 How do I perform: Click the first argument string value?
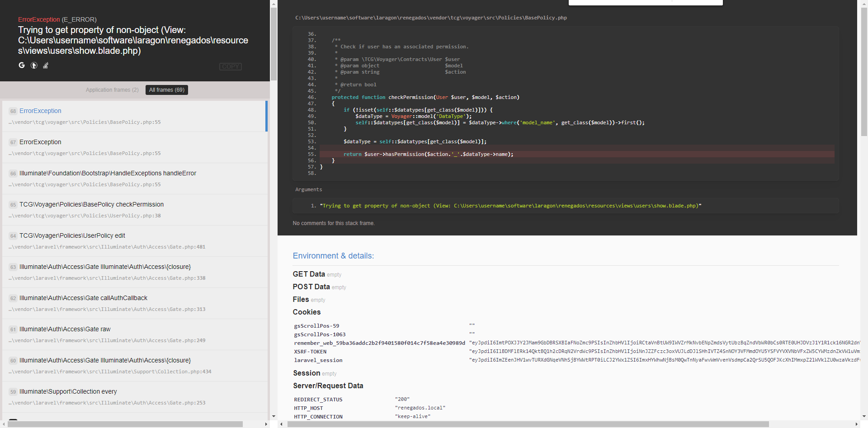tap(510, 206)
